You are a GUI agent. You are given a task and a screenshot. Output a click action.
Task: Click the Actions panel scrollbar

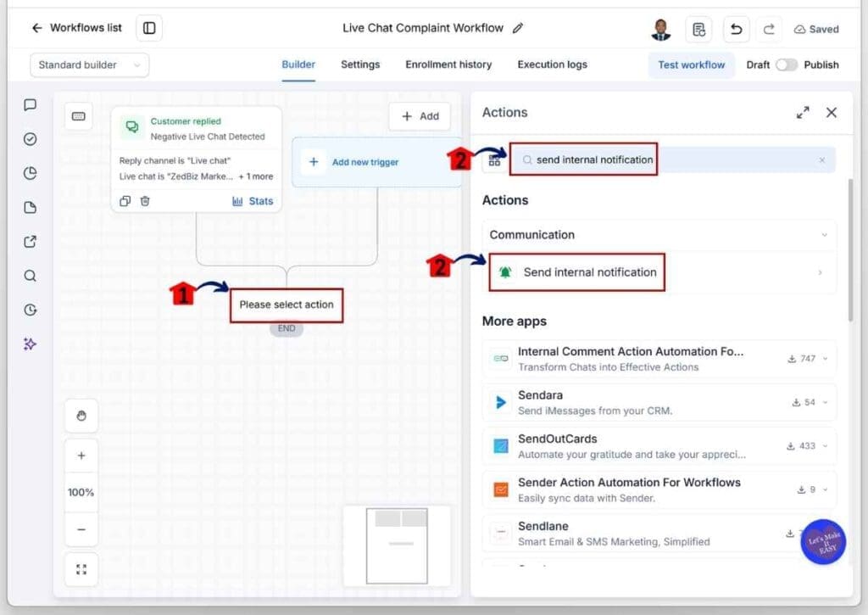pos(850,249)
